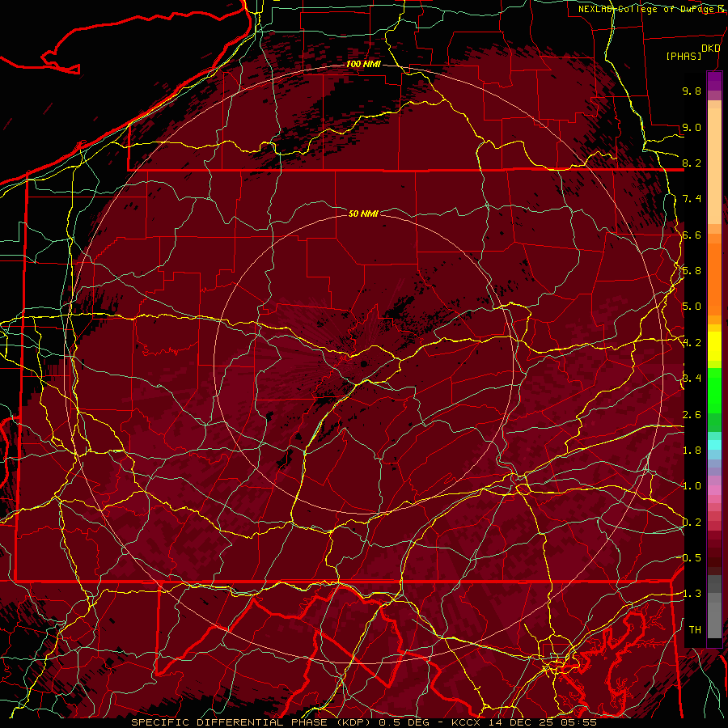This screenshot has height=728, width=728.
Task: Pick the cyan swatch on the color bar
Action: (x=714, y=445)
